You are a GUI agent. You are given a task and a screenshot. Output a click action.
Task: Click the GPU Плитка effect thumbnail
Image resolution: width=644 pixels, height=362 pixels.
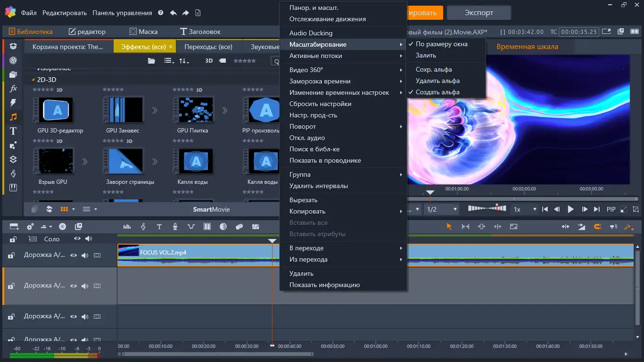pyautogui.click(x=193, y=111)
